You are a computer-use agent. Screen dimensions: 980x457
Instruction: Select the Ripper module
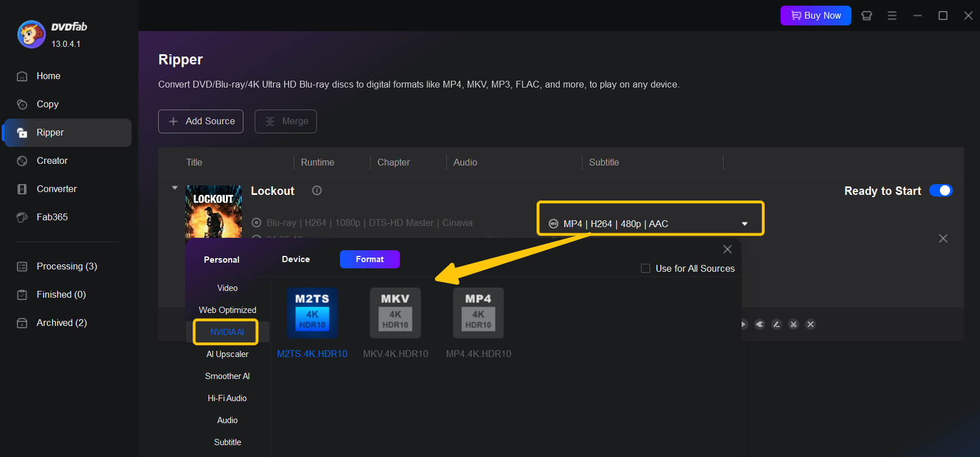[68, 133]
